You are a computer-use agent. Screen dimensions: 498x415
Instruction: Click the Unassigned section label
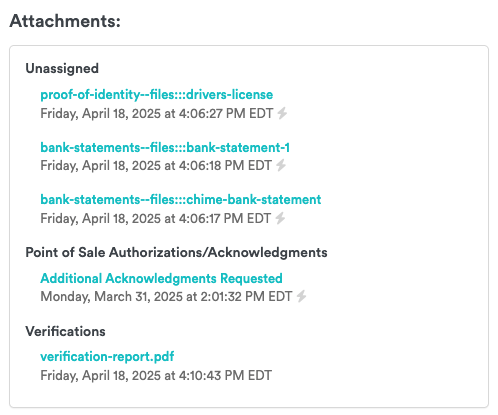point(62,68)
